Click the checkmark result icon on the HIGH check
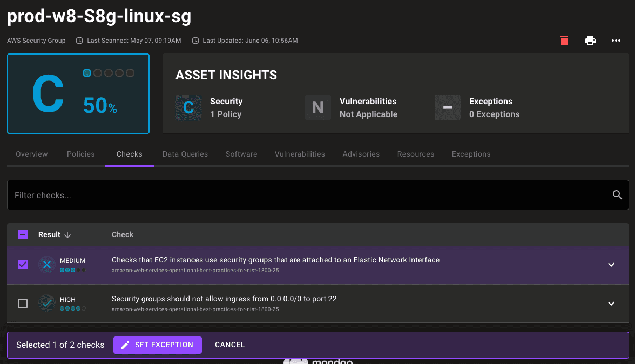The height and width of the screenshot is (364, 635). point(46,303)
